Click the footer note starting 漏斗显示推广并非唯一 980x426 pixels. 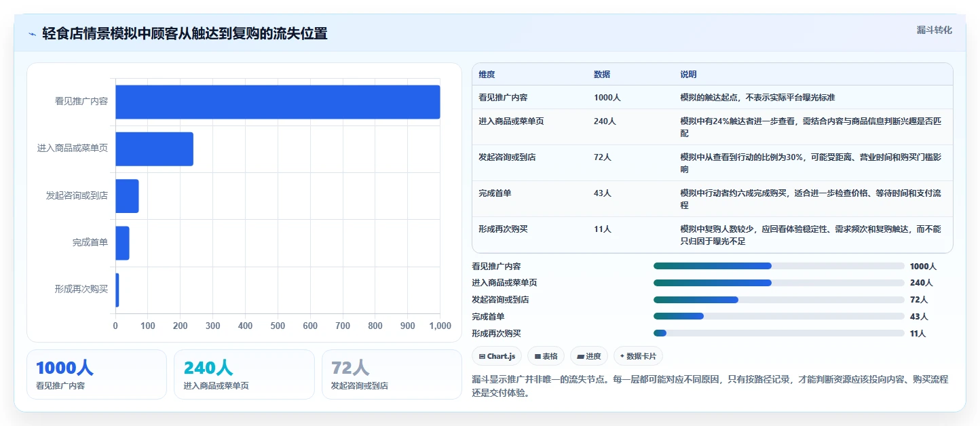tap(710, 386)
